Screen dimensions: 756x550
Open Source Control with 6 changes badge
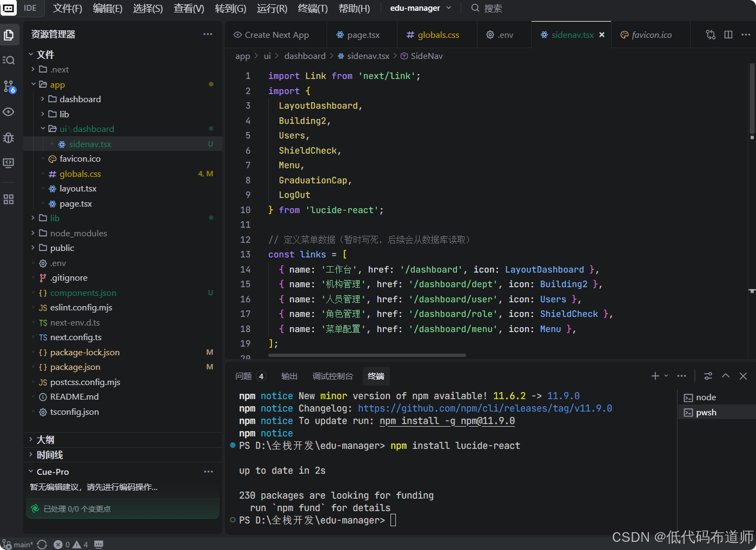[x=9, y=87]
